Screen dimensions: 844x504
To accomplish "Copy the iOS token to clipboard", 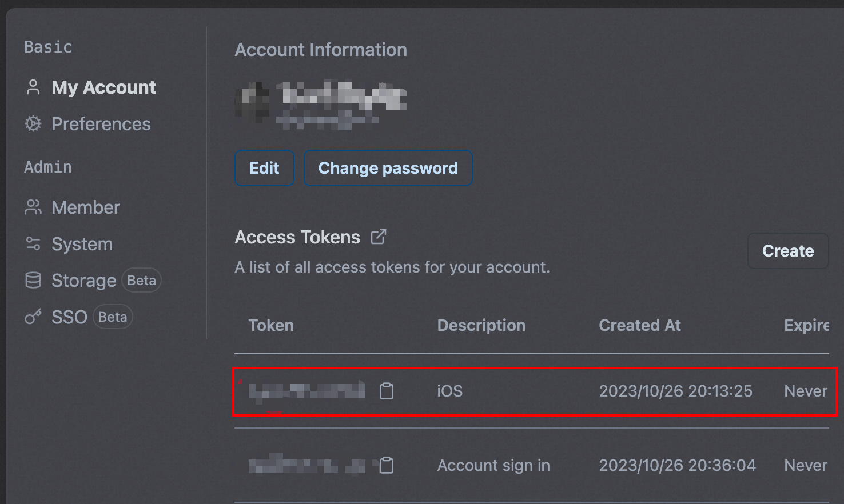I will pyautogui.click(x=387, y=391).
